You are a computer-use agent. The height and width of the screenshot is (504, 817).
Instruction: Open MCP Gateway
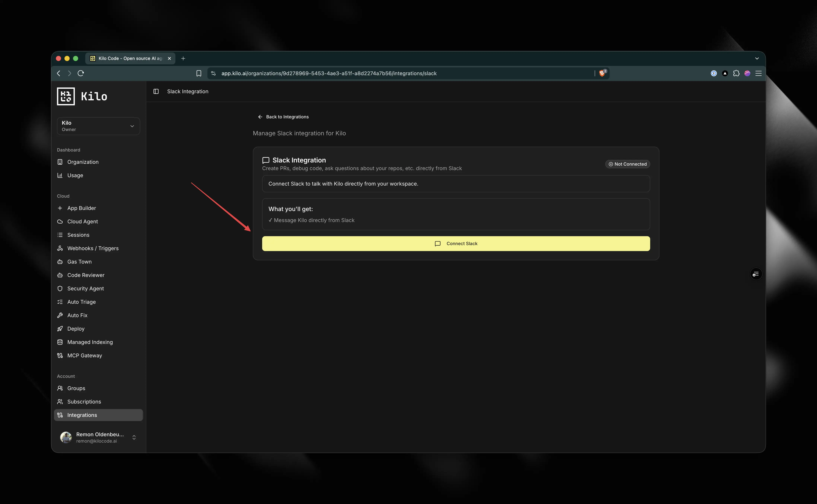pyautogui.click(x=98, y=355)
